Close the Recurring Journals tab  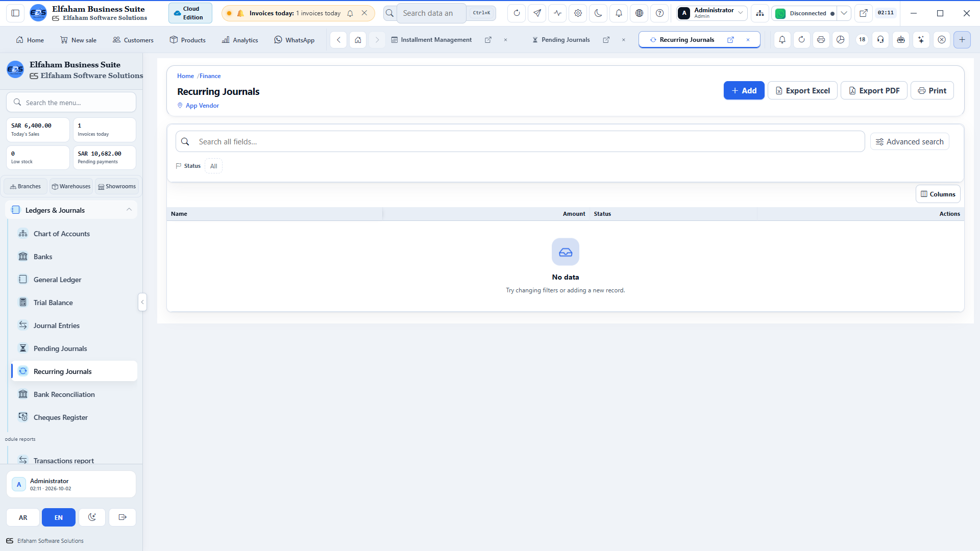(748, 40)
